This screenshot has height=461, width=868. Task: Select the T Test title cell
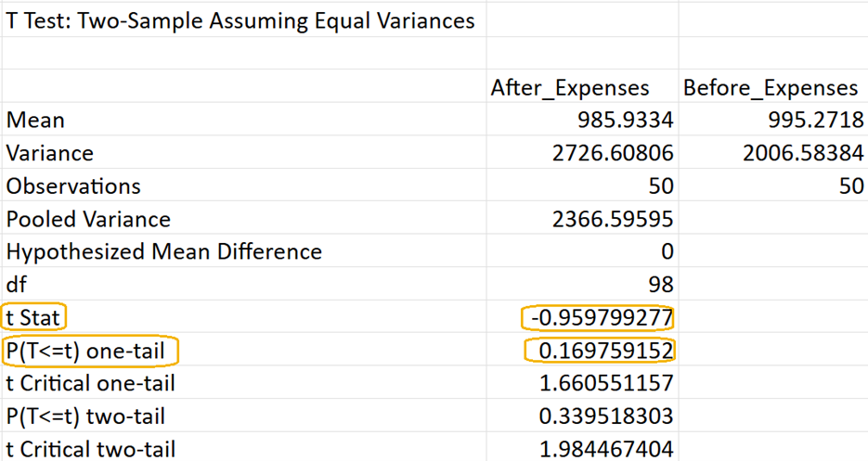point(240,20)
